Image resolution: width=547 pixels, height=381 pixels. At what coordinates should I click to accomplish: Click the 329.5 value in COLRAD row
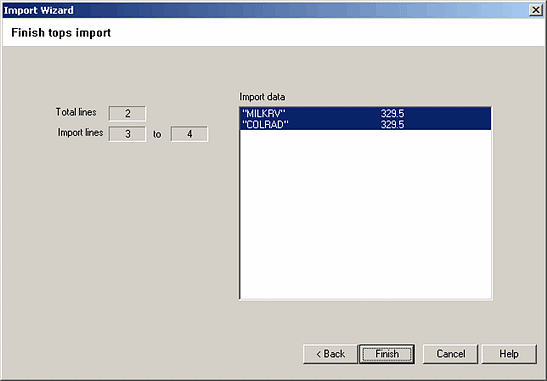(392, 125)
